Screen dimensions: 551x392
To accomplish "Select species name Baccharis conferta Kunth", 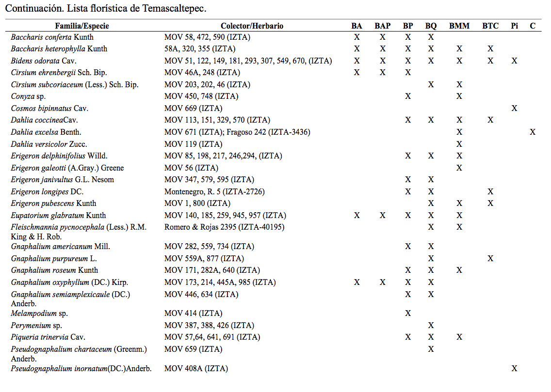I will tap(52, 37).
